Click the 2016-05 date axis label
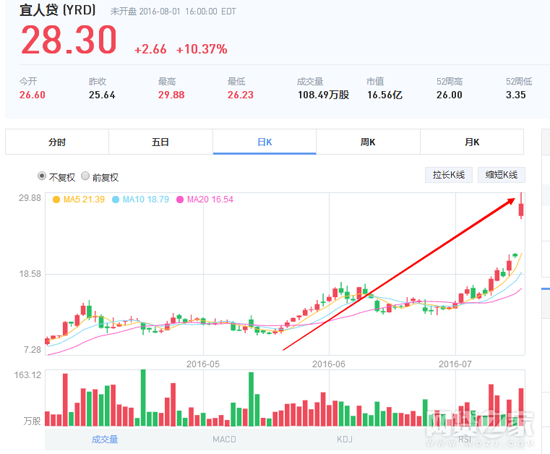 point(203,364)
